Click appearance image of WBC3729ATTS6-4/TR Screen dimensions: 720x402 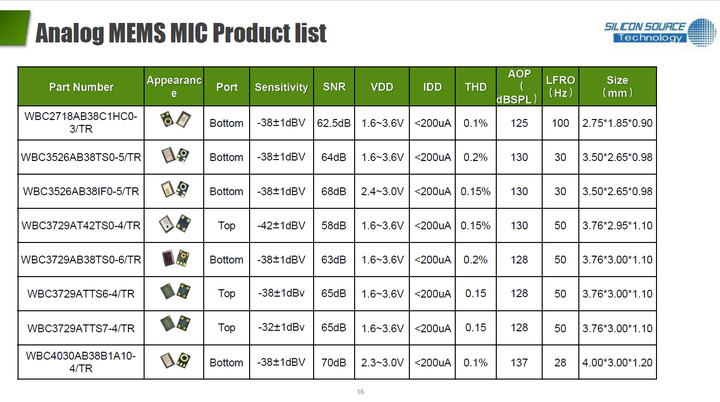173,293
